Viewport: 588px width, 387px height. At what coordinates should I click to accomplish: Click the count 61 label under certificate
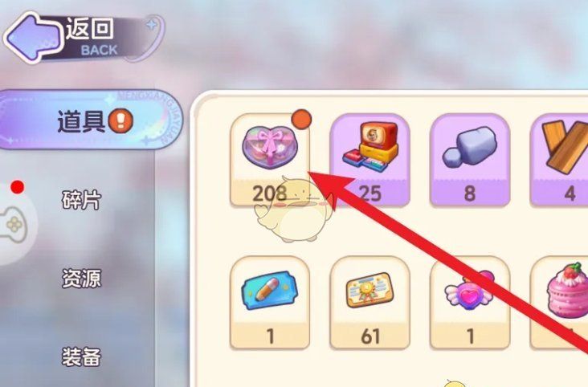(x=370, y=336)
